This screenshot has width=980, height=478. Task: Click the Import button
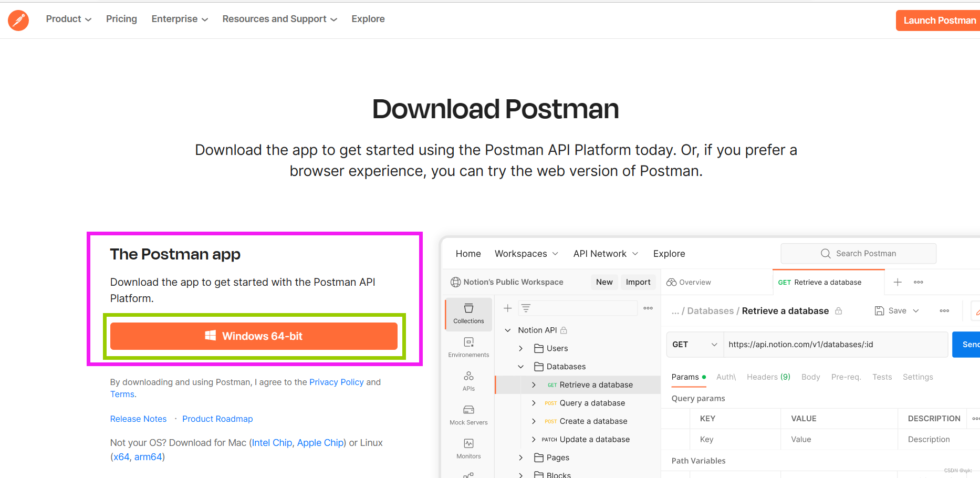[x=638, y=282]
